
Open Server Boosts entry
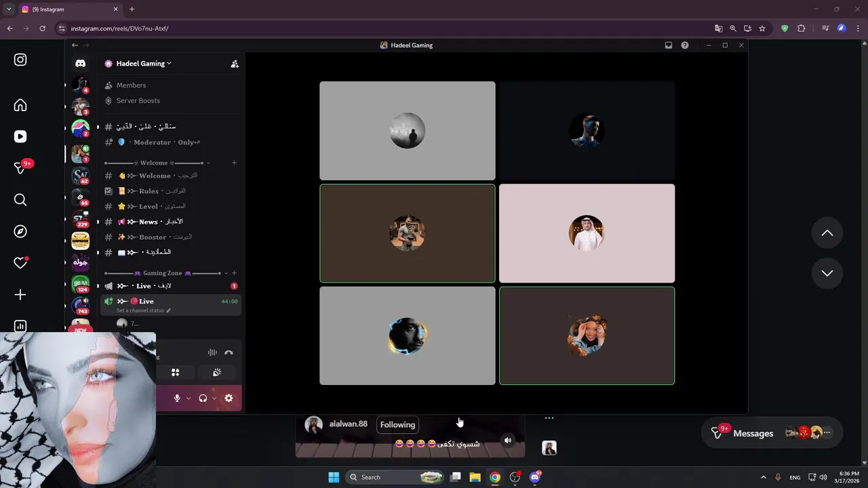(171, 101)
